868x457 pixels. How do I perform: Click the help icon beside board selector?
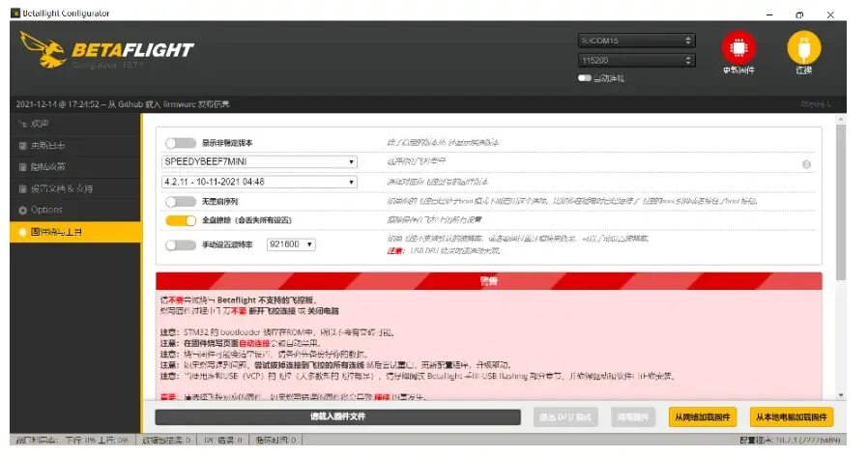(x=806, y=164)
